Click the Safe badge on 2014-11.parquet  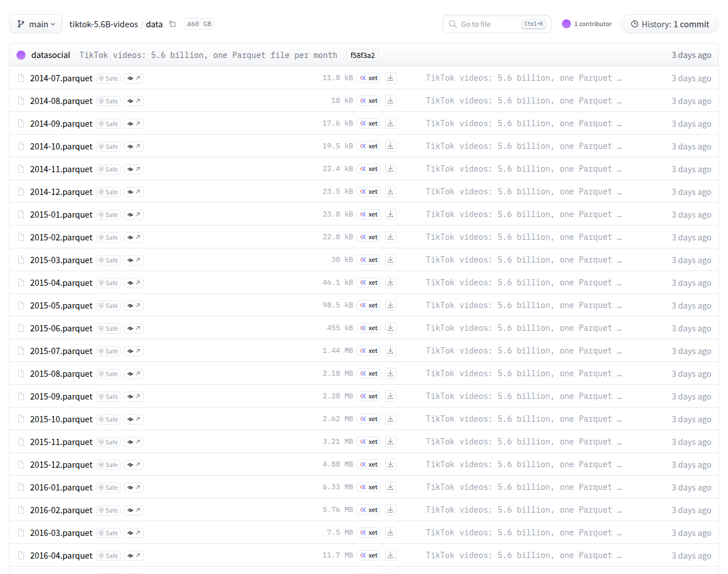click(108, 169)
